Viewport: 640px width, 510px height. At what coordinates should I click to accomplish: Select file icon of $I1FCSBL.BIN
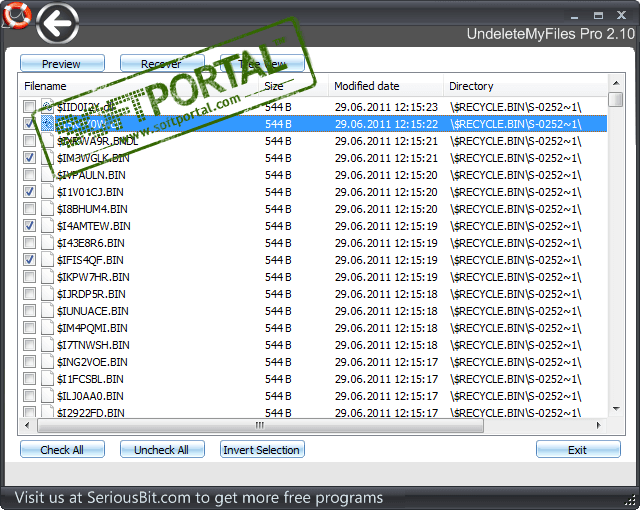pos(47,379)
